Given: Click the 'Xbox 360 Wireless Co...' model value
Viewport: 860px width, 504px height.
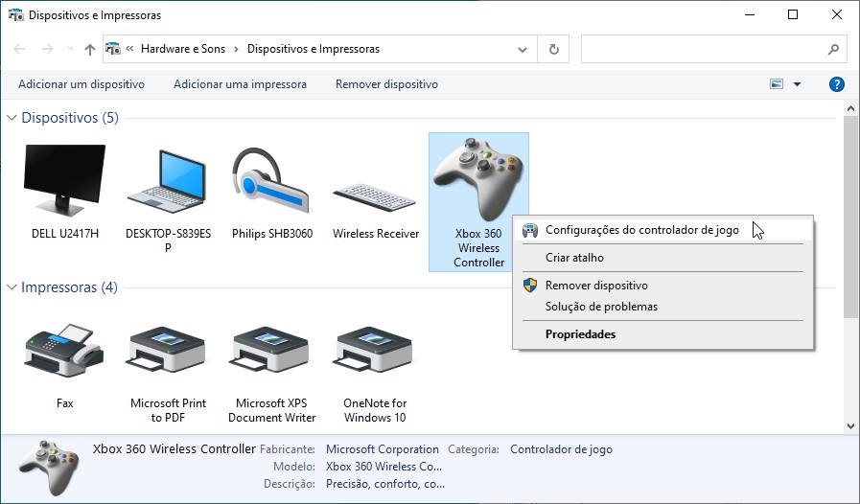Looking at the screenshot, I should [x=384, y=467].
